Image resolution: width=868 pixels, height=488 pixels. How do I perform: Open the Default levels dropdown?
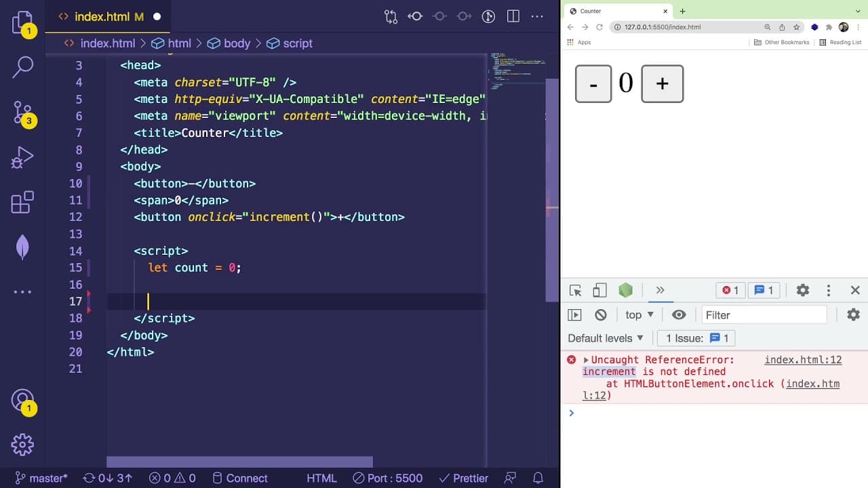tap(606, 338)
